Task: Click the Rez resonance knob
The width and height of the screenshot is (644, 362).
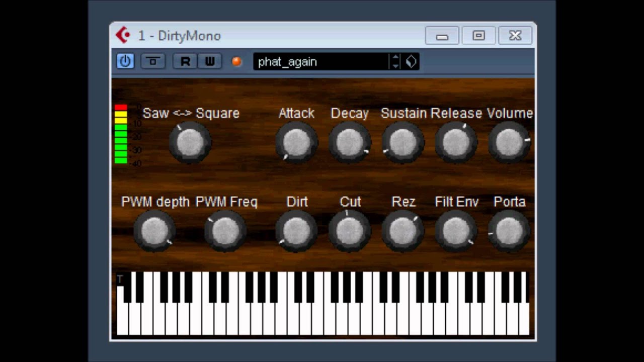Action: pos(403,231)
